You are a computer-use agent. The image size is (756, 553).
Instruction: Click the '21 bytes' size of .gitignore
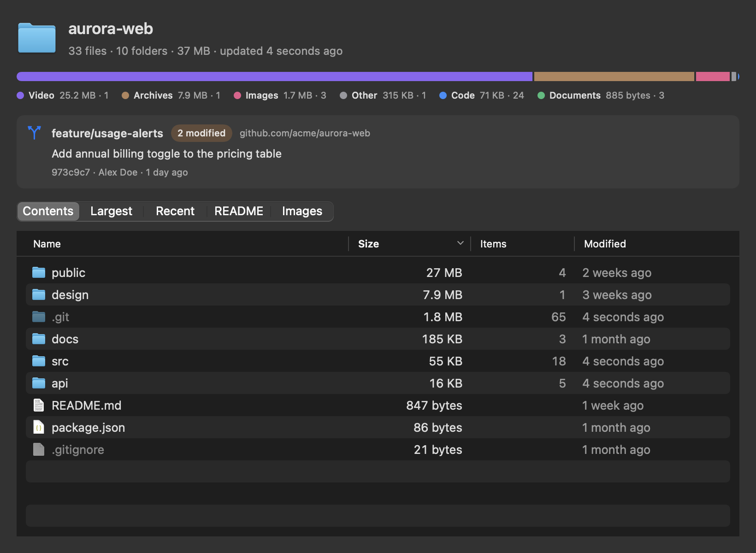pyautogui.click(x=438, y=450)
